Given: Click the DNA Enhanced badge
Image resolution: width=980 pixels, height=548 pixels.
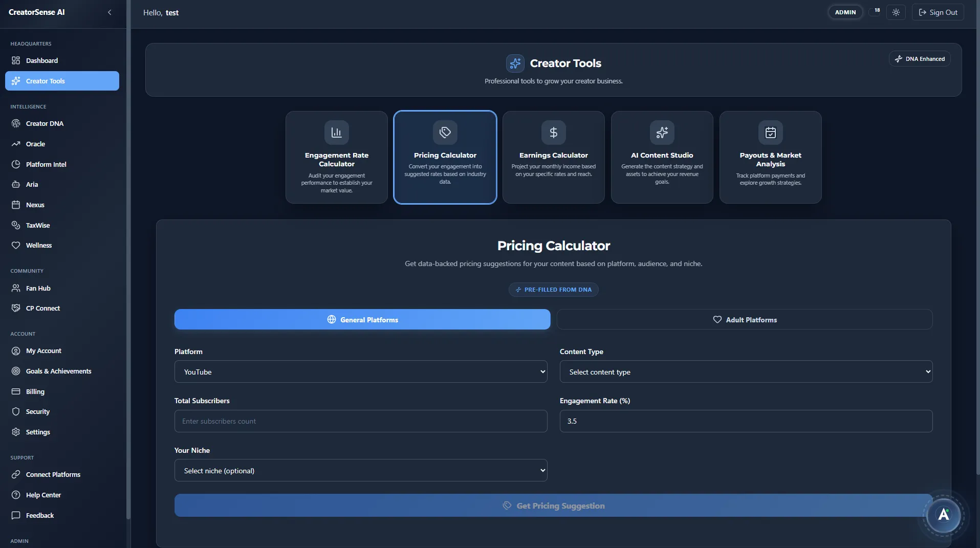Looking at the screenshot, I should click(x=919, y=58).
